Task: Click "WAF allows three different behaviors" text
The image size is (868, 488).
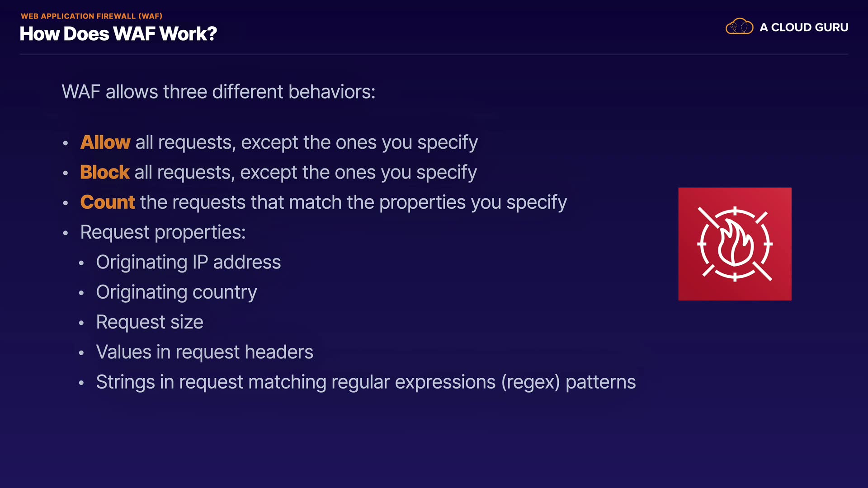Action: click(x=218, y=92)
